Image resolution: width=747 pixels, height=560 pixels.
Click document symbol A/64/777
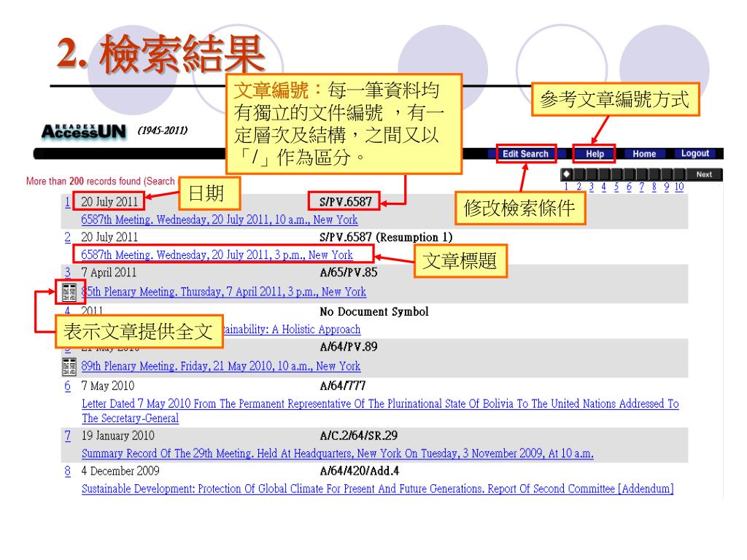click(343, 386)
